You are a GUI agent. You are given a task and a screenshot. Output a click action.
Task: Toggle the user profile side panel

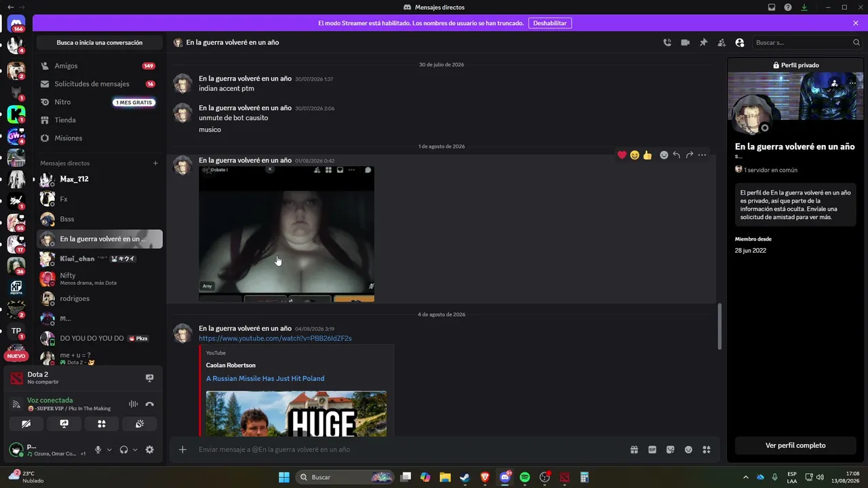click(x=740, y=43)
